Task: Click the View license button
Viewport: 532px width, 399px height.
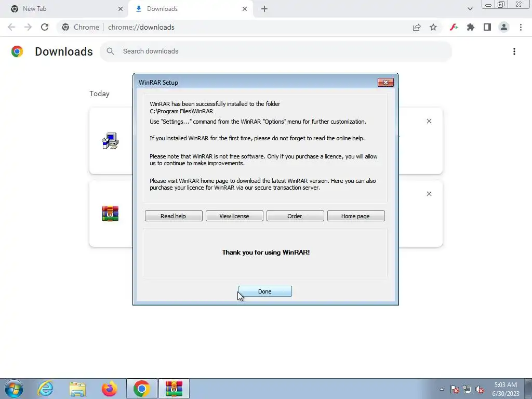Action: tap(234, 216)
